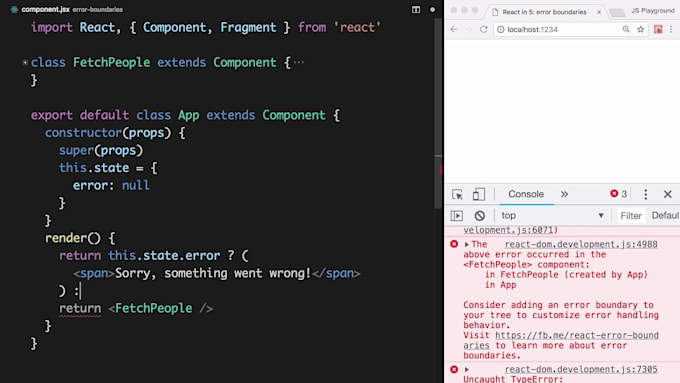Click the site info icon in address bar

[x=500, y=29]
